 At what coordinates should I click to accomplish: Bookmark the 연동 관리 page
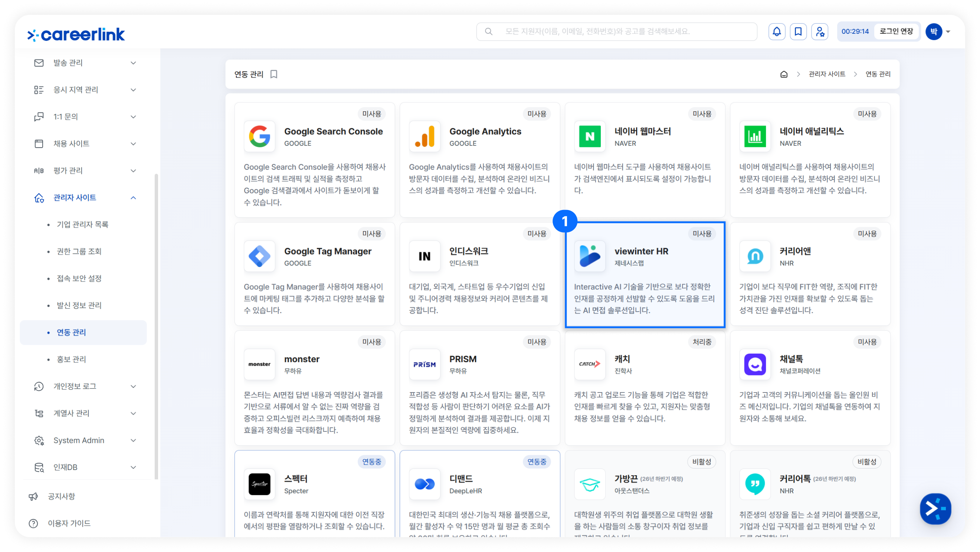(x=274, y=74)
